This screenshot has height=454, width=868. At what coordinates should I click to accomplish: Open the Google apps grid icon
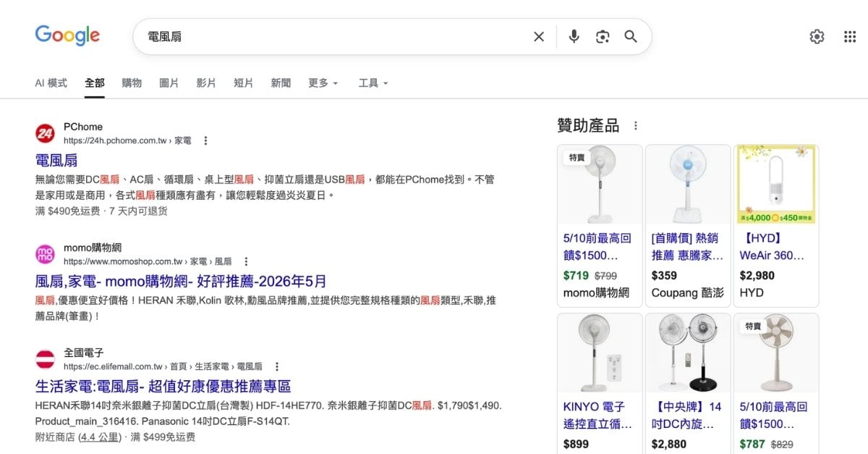point(850,36)
